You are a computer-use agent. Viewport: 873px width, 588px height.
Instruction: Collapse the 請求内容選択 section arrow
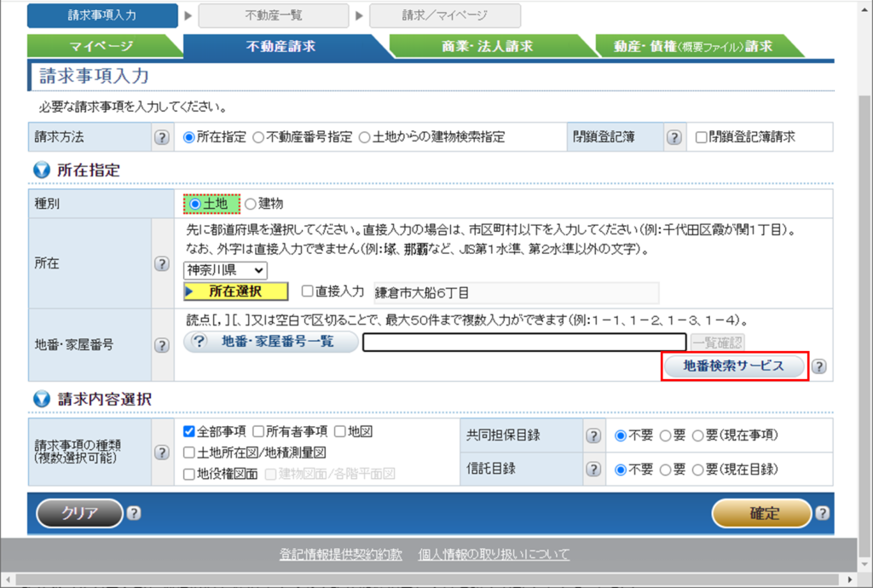pos(41,399)
